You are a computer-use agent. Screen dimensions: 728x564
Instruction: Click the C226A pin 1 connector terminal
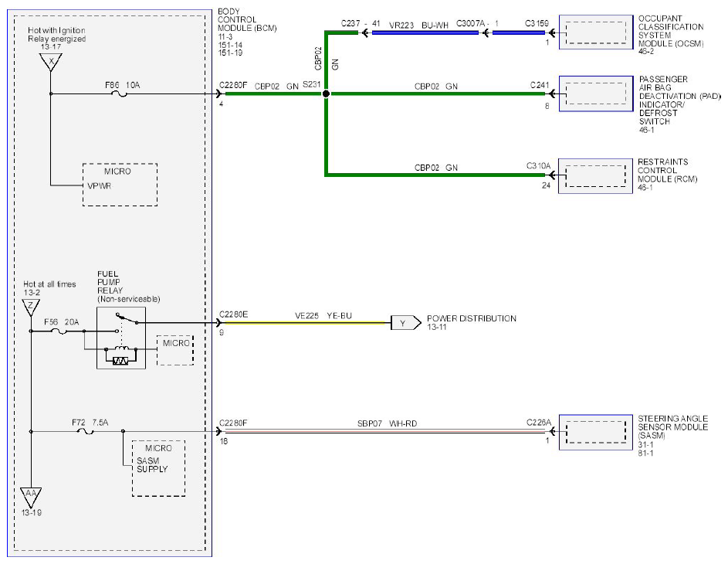tap(551, 432)
